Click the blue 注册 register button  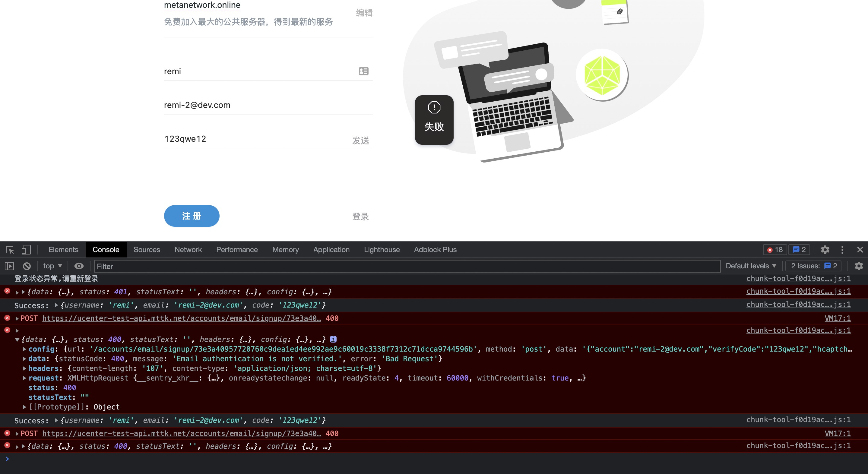(192, 216)
